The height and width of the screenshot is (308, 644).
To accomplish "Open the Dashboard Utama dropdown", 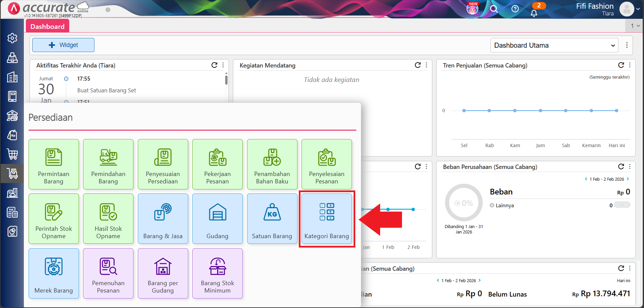I will [554, 45].
